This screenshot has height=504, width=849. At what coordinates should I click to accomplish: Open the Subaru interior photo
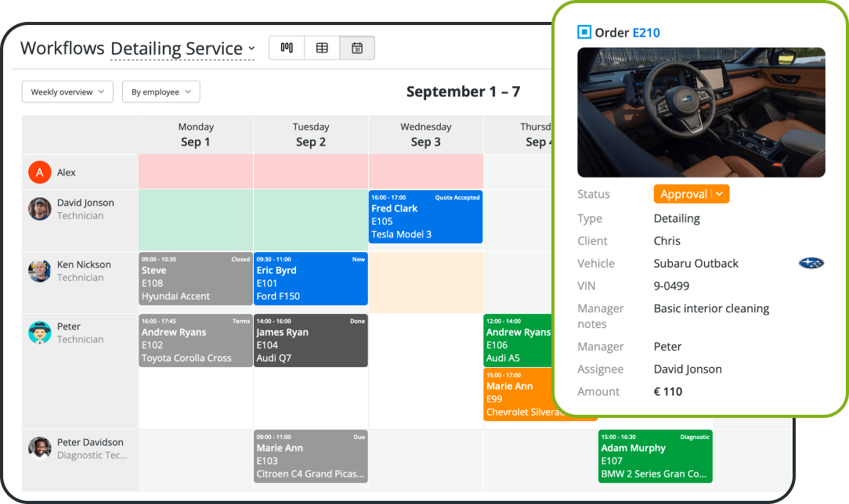click(701, 113)
